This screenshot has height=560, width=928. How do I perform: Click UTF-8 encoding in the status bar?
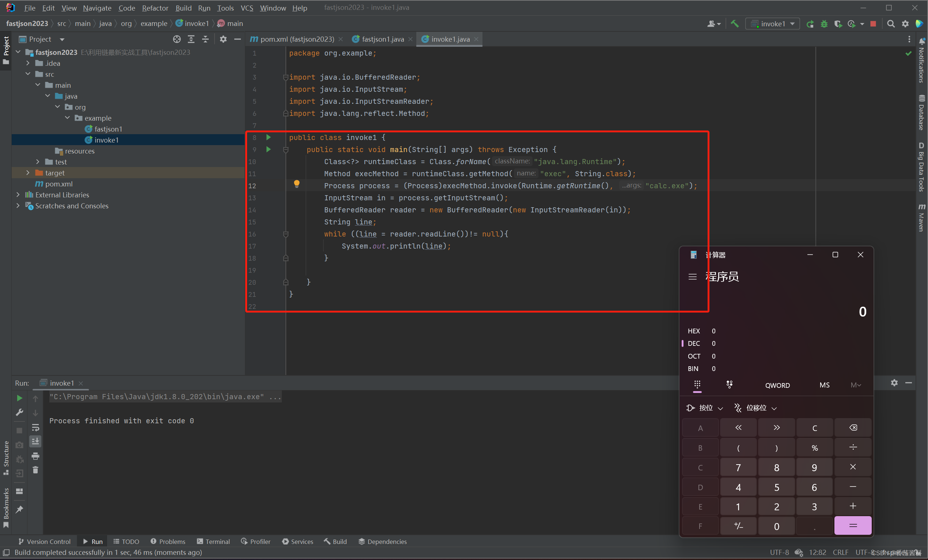[x=779, y=552]
